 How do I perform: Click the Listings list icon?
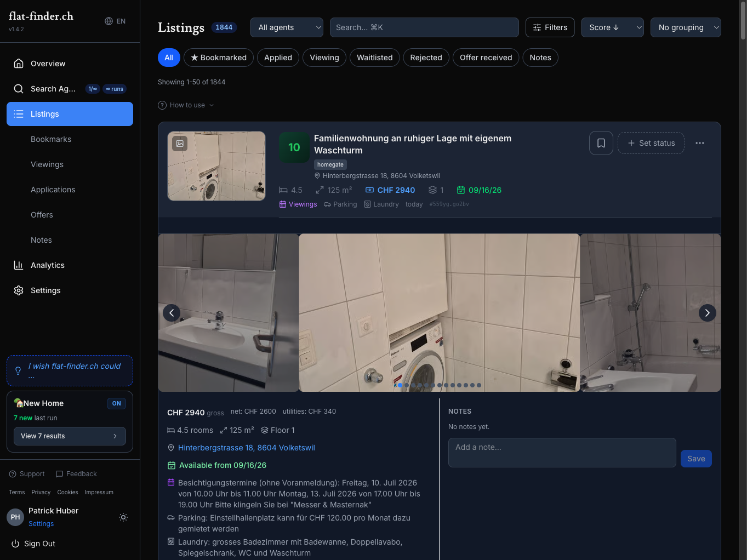[x=19, y=114]
